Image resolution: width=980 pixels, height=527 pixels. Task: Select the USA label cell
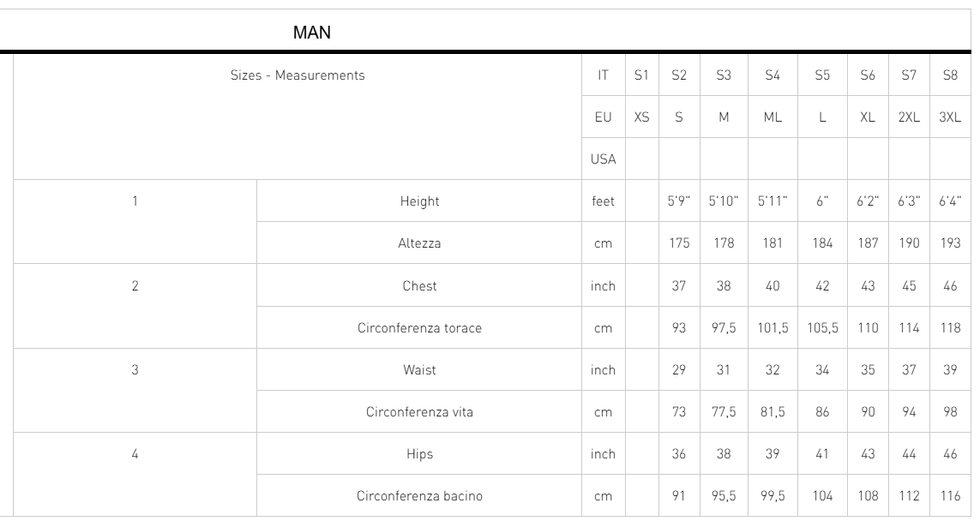[x=603, y=159]
